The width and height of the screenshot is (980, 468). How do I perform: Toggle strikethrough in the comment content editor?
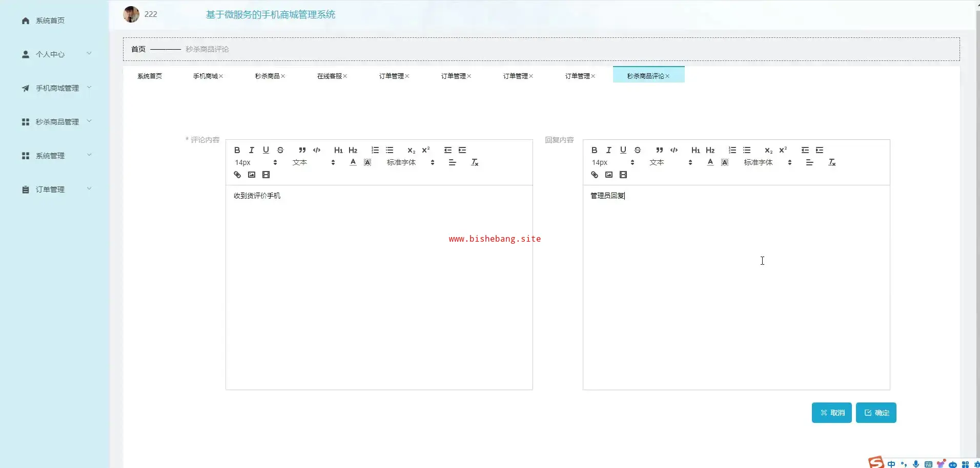[x=280, y=150]
